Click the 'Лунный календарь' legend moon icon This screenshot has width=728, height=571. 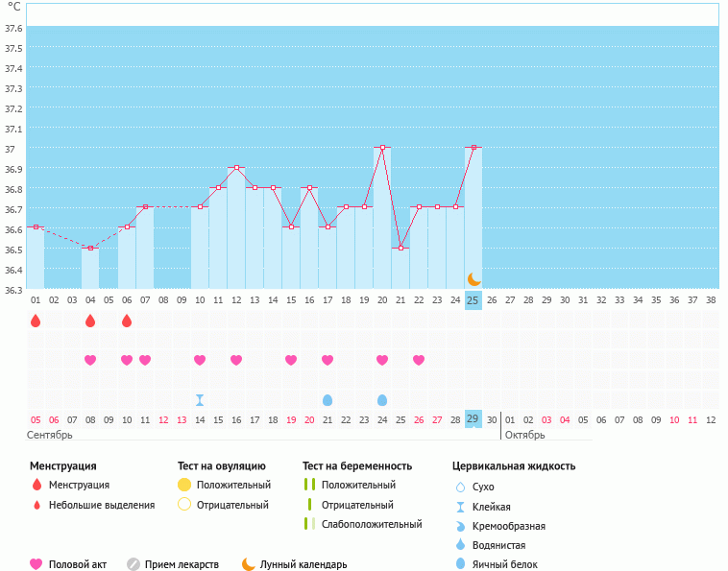pyautogui.click(x=249, y=564)
